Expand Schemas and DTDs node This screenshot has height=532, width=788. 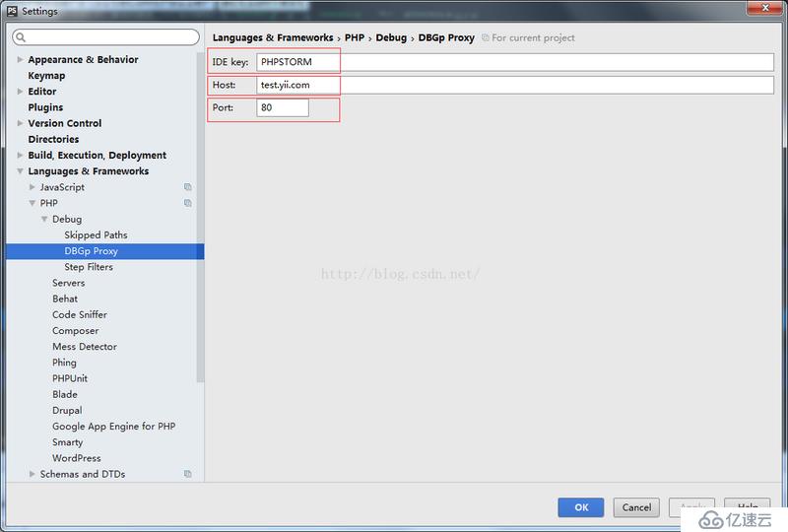coord(33,474)
